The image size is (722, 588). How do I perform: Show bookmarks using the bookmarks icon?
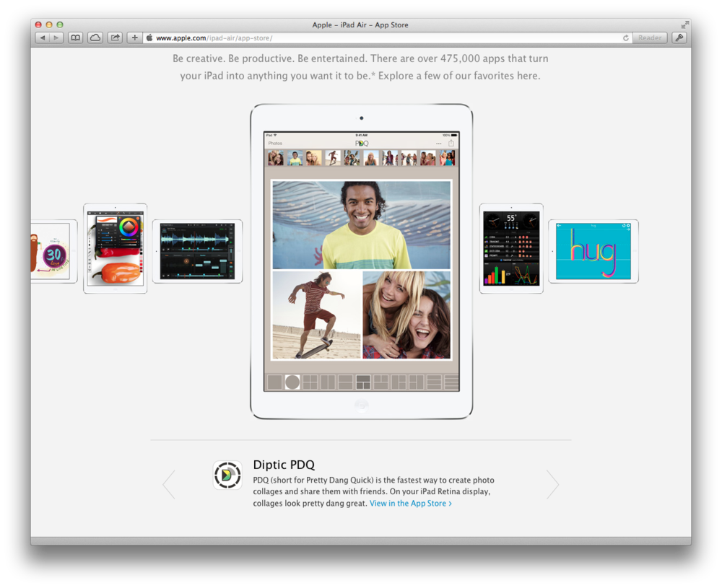pyautogui.click(x=75, y=37)
